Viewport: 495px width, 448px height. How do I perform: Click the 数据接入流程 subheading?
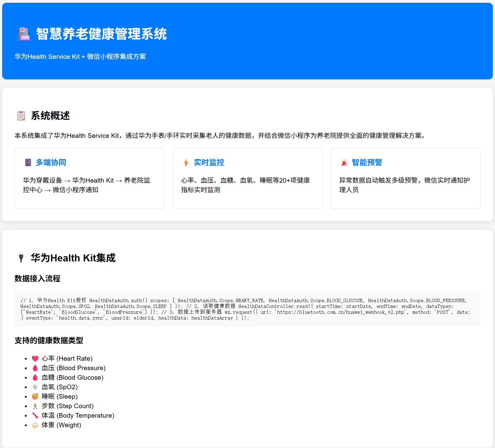[x=37, y=279]
